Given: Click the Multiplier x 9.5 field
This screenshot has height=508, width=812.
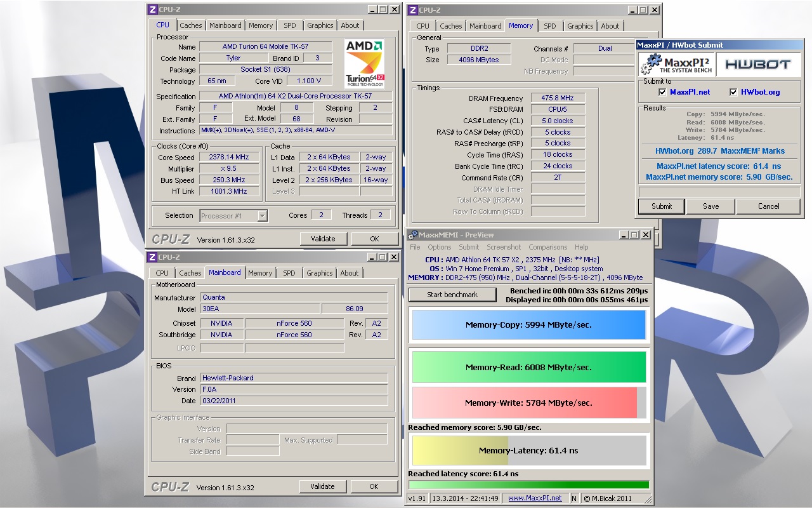Looking at the screenshot, I should 229,169.
